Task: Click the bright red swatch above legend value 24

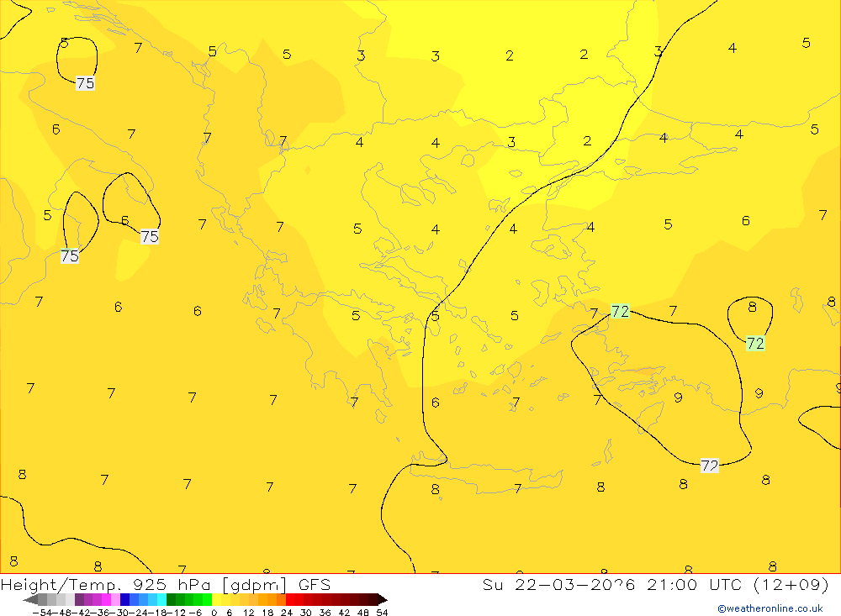Action: click(291, 599)
